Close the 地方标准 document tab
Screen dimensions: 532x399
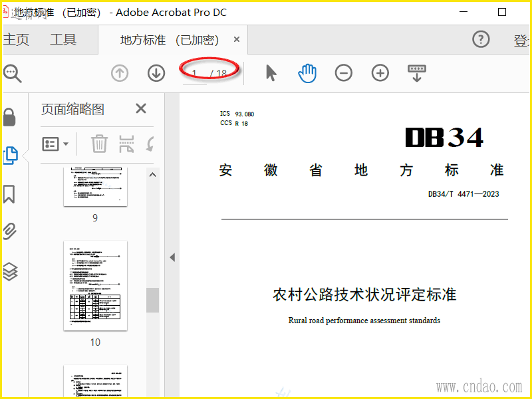[x=237, y=40]
